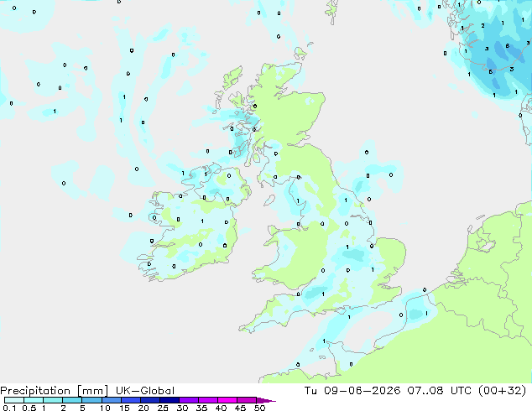This screenshot has width=532, height=411.
Task: Click the 25–30 mm dark navy legend swatch
Action: point(170,400)
